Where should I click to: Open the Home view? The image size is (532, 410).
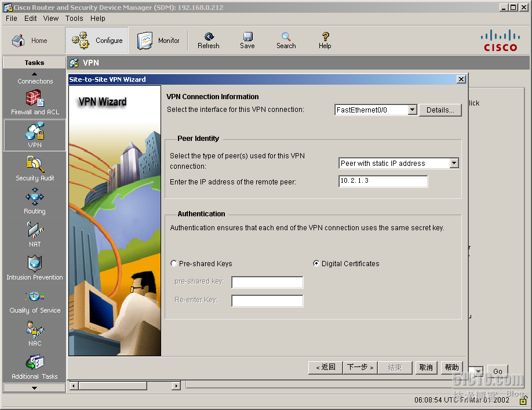click(29, 41)
